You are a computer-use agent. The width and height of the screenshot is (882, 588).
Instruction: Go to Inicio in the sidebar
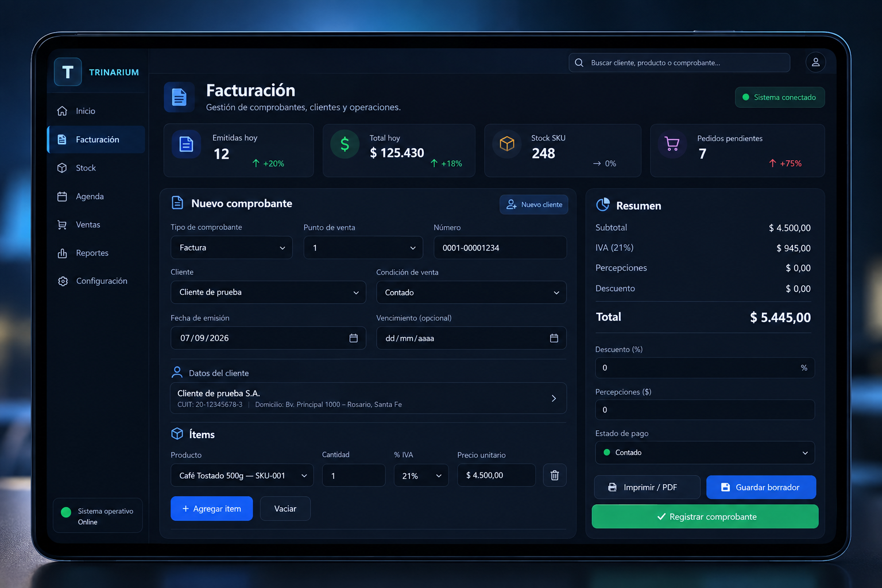click(x=96, y=111)
